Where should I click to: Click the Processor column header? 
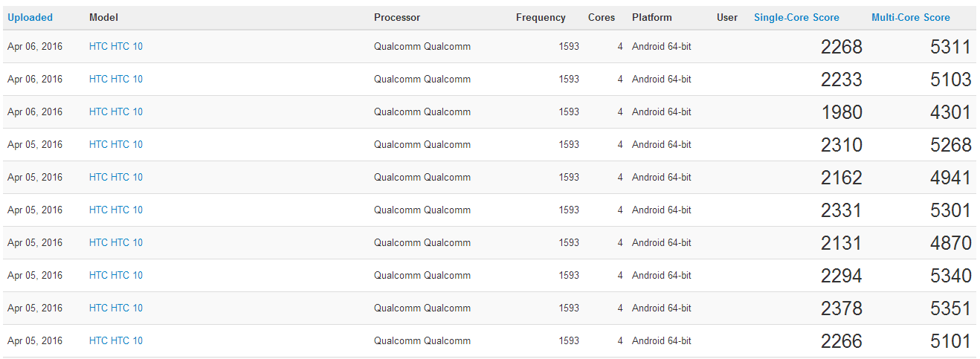coord(397,17)
